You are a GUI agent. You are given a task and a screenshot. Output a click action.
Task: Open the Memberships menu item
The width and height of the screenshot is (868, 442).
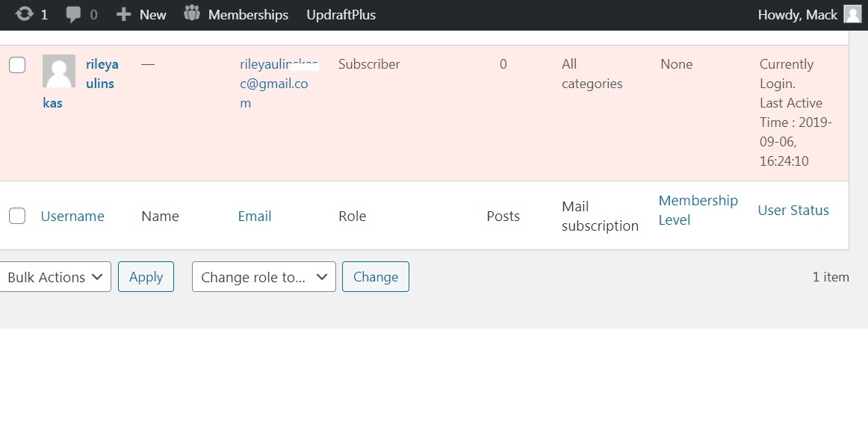coord(248,15)
